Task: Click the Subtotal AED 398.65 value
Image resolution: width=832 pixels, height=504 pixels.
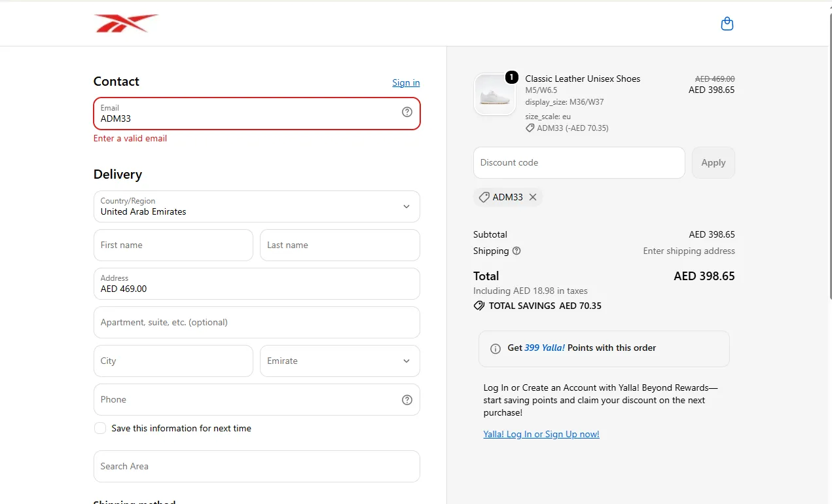Action: click(712, 234)
